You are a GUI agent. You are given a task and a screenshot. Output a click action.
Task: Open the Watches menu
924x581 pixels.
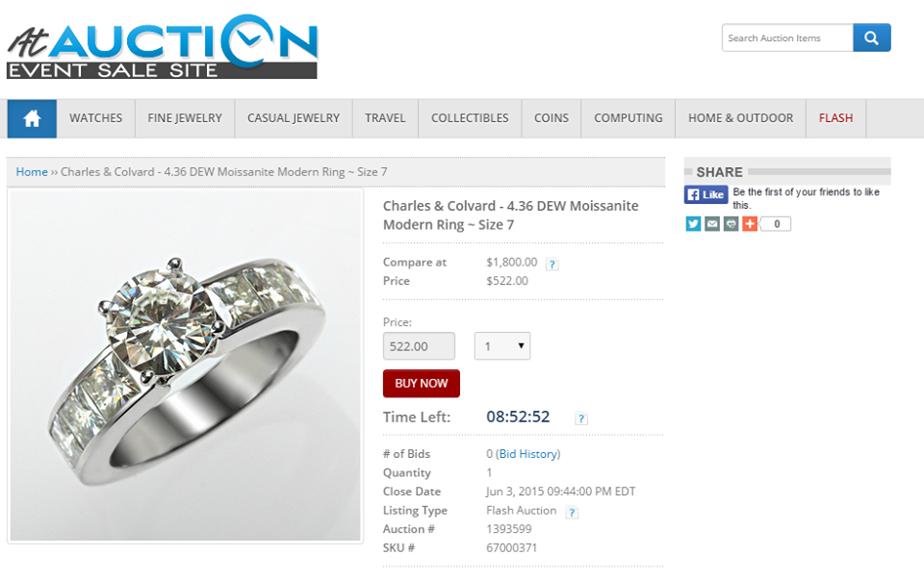click(96, 118)
